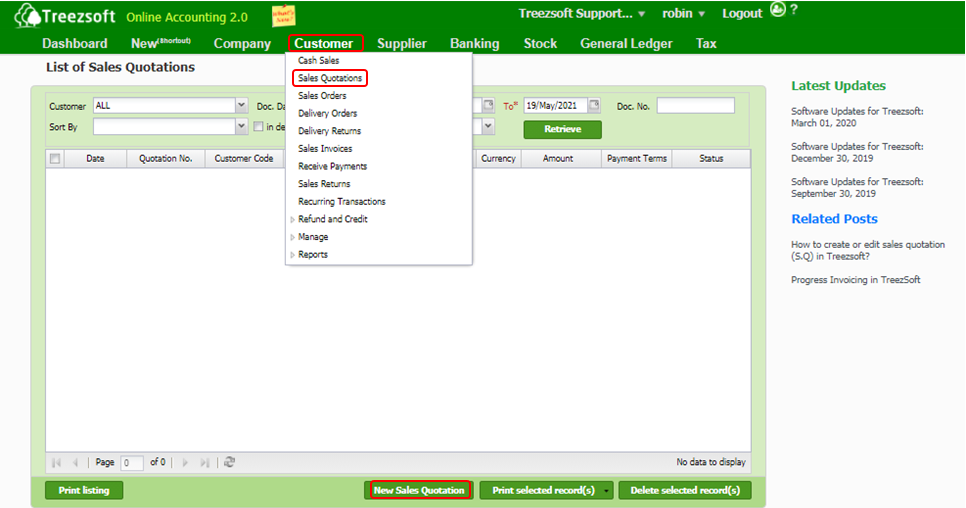This screenshot has height=508, width=966.
Task: Click the Retrieve button
Action: pos(562,129)
